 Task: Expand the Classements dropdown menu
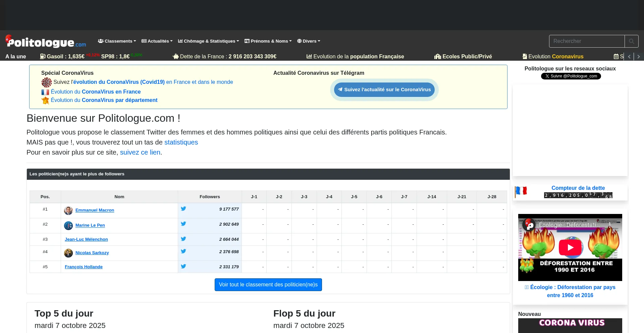click(117, 41)
